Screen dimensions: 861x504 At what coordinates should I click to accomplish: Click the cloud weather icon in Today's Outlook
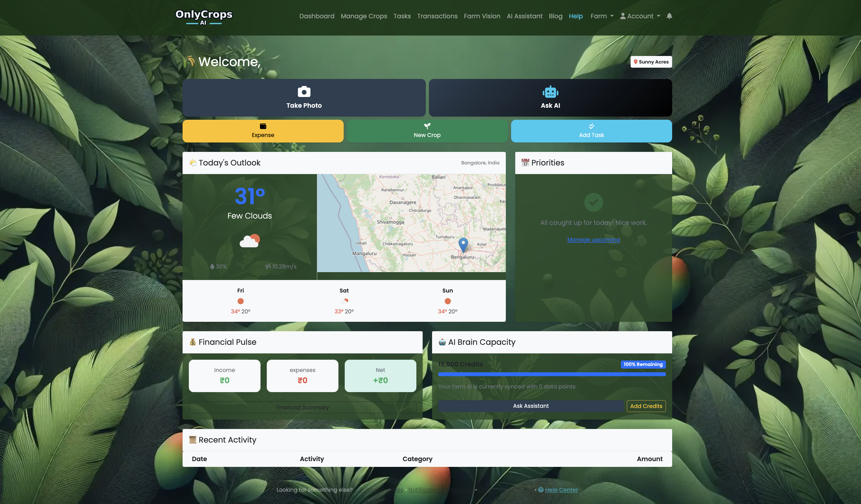click(250, 241)
